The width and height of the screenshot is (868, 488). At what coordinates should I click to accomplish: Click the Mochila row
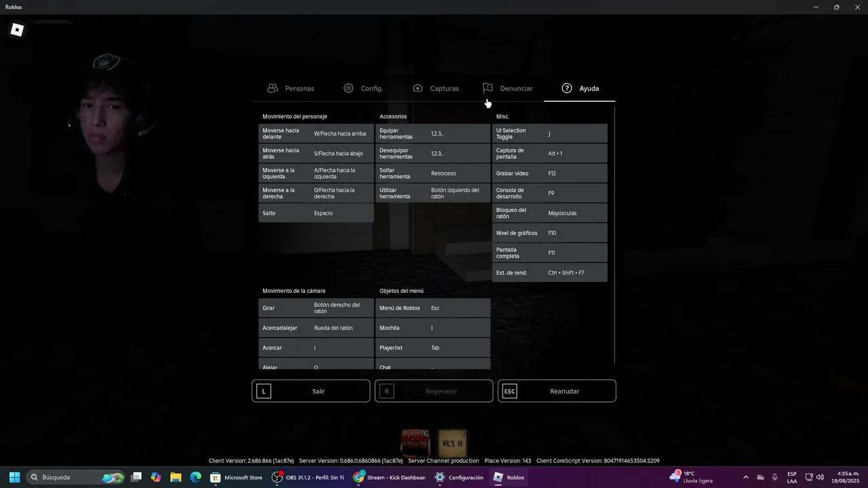coord(433,328)
